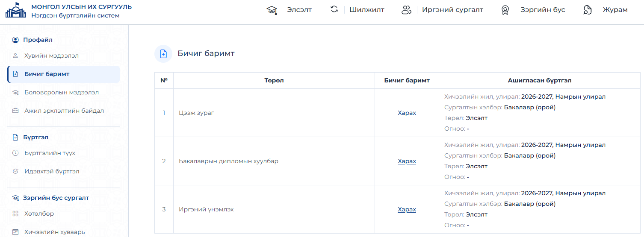Click the checklist icon beside Бүртгэл heading
Image resolution: width=644 pixels, height=237 pixels.
16,137
